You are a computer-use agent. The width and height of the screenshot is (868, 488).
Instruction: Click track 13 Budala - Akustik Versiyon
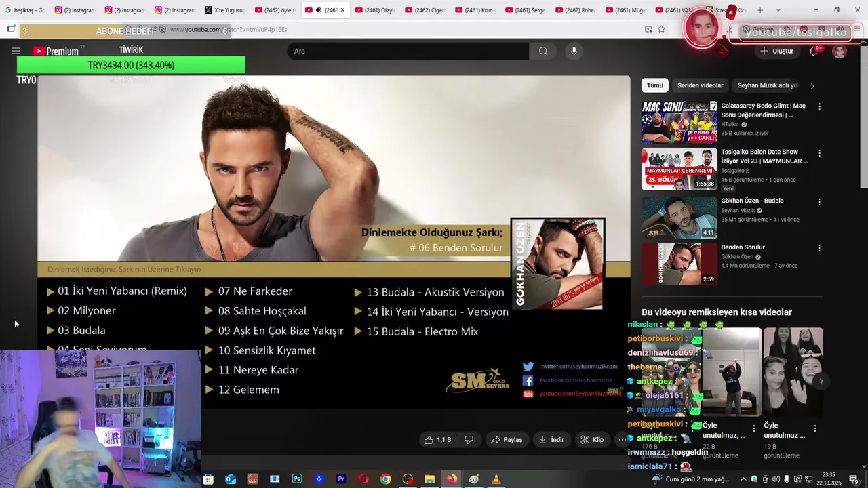tap(429, 292)
